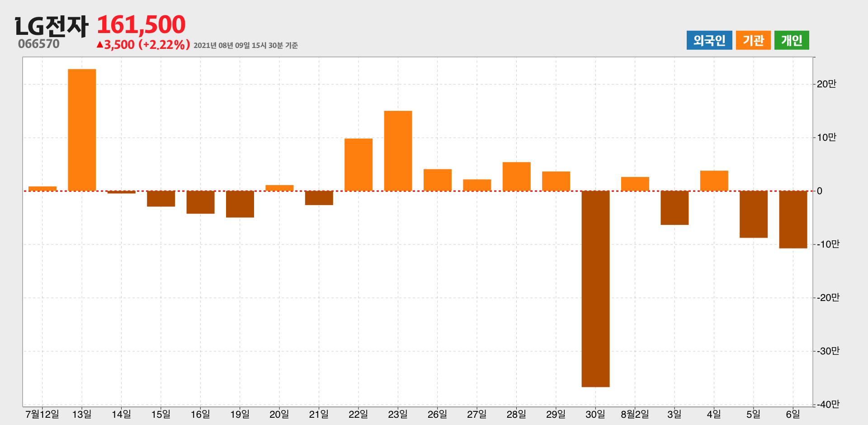Click the 8월2일 x-axis label
Image resolution: width=868 pixels, height=425 pixels.
click(x=635, y=414)
